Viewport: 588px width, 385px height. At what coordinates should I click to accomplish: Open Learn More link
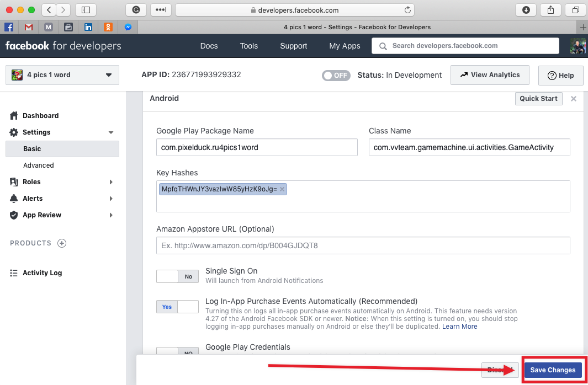[460, 326]
